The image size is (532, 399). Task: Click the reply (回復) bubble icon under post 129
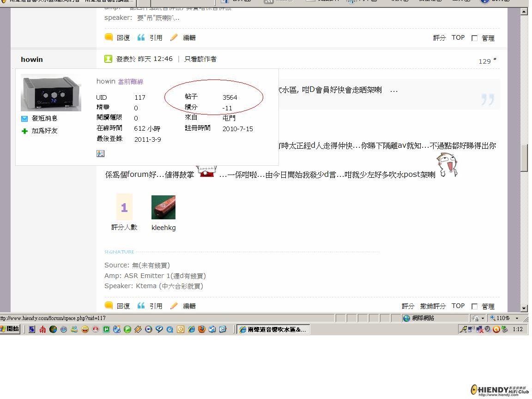click(109, 305)
